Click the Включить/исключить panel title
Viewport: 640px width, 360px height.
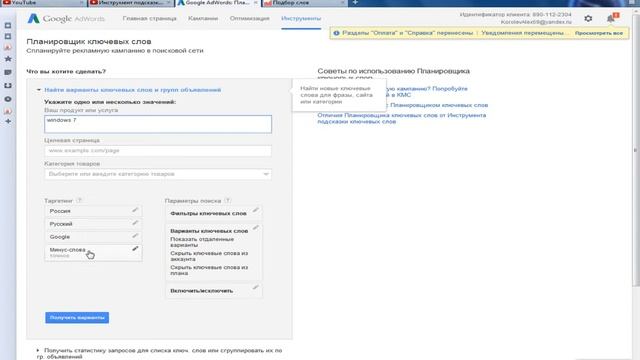(202, 291)
